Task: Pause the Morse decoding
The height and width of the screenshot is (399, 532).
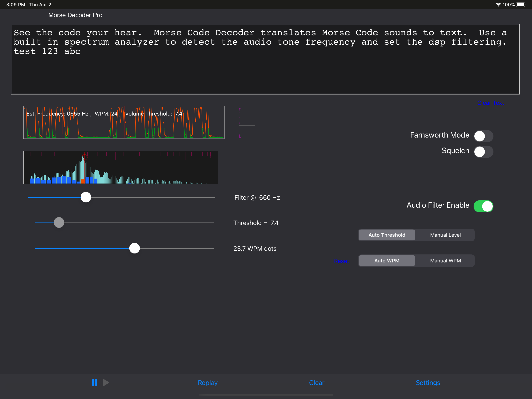Action: coord(95,383)
